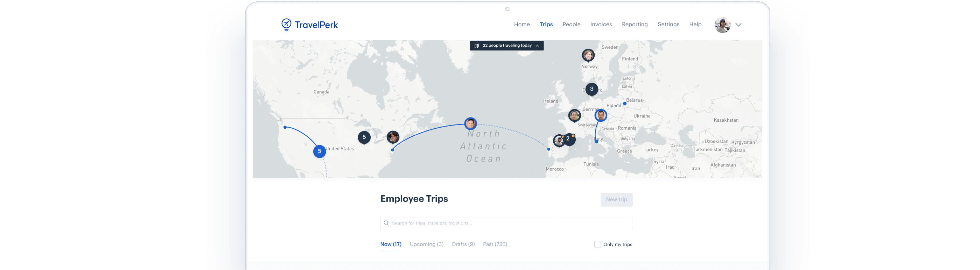This screenshot has height=270, width=980.
Task: Open the cluster of 2 over Spain
Action: [568, 139]
